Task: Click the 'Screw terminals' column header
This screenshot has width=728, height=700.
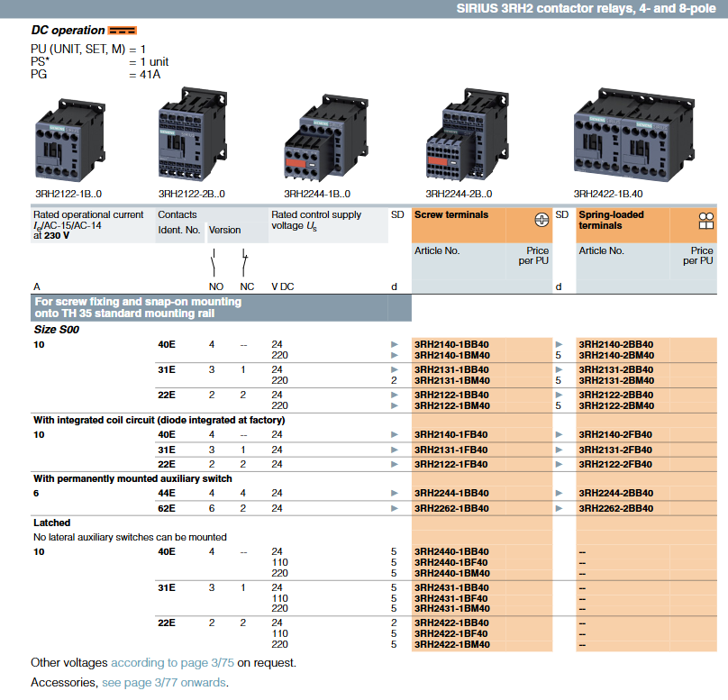Action: [451, 215]
